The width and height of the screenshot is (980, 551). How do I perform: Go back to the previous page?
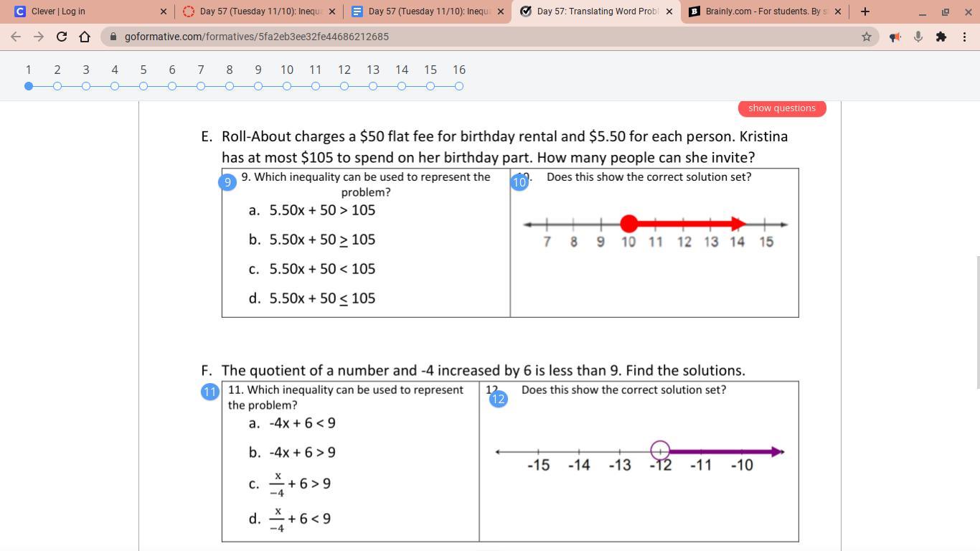pyautogui.click(x=16, y=37)
